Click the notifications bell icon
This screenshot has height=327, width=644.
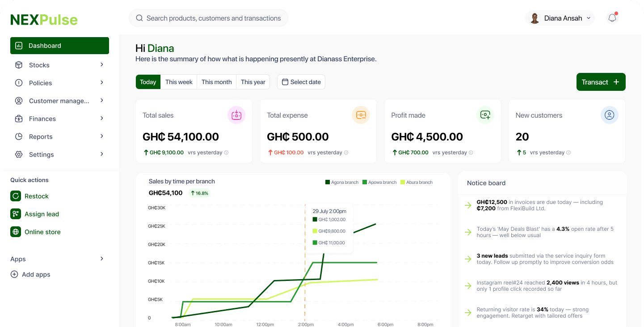pos(612,18)
